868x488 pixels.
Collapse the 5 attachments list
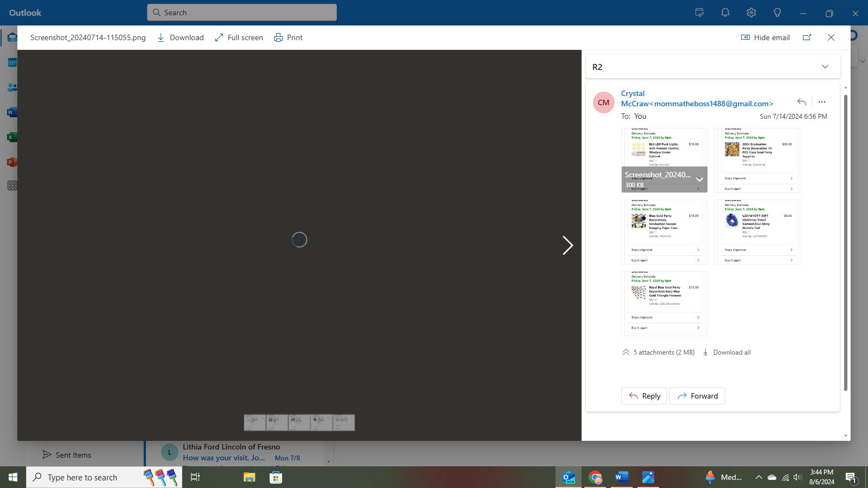[x=626, y=352]
